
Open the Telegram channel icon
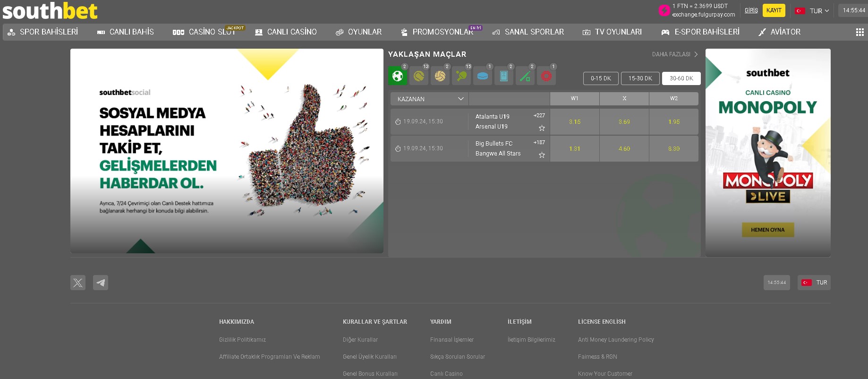coord(101,283)
